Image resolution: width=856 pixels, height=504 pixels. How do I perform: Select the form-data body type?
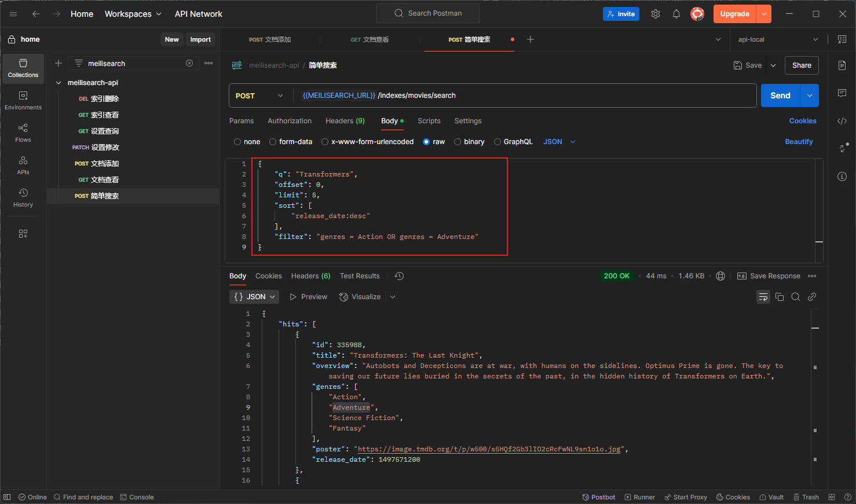point(291,141)
